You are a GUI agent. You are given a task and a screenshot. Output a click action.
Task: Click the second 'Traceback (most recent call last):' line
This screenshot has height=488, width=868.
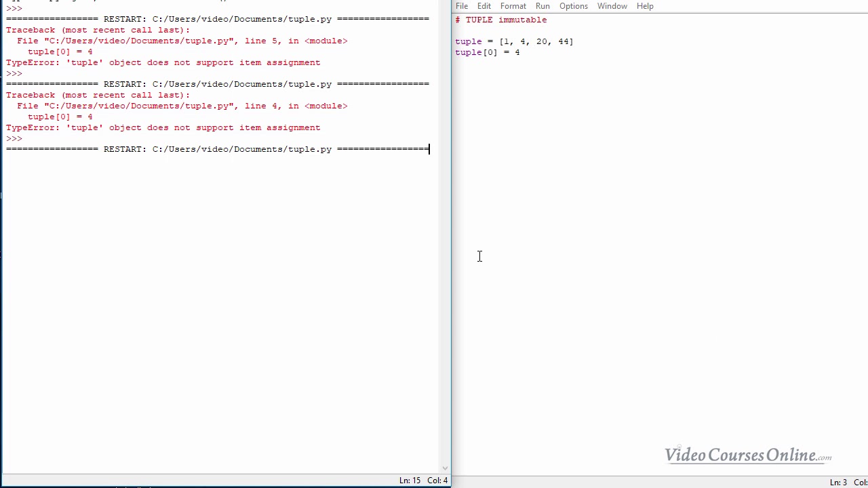click(x=98, y=95)
